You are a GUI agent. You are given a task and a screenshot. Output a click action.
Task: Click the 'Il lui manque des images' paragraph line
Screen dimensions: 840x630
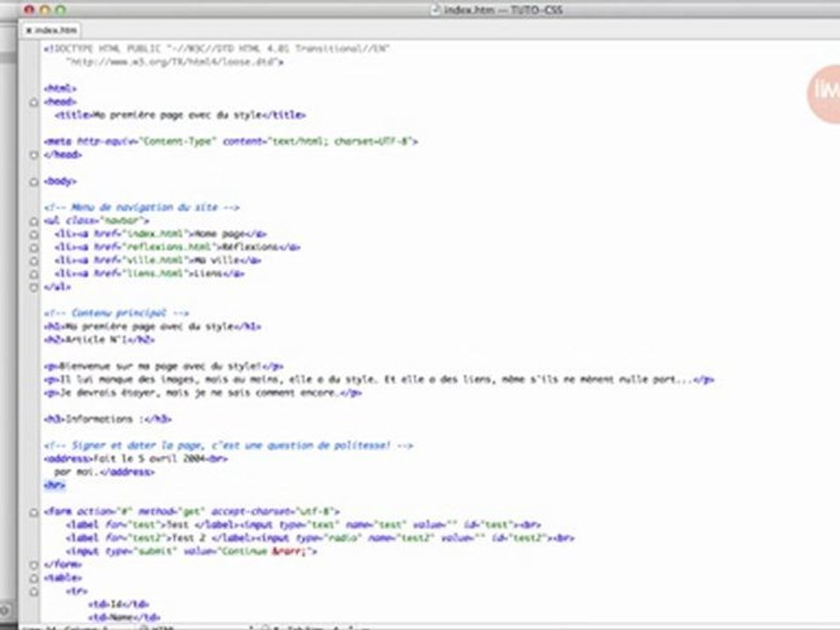pos(379,379)
